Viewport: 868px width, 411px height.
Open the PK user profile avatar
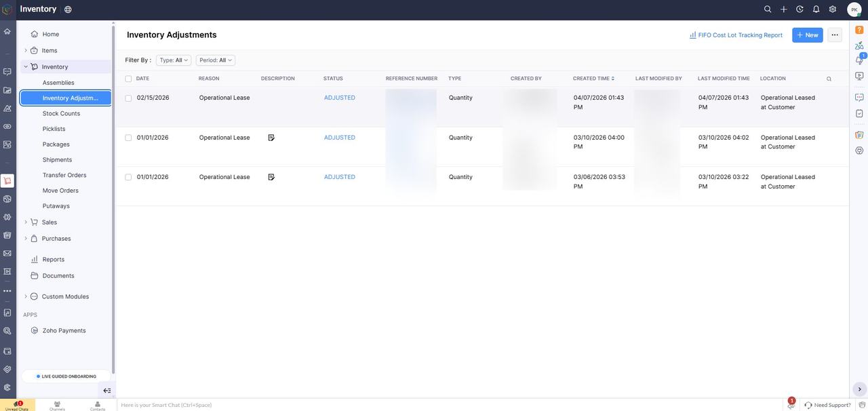854,9
